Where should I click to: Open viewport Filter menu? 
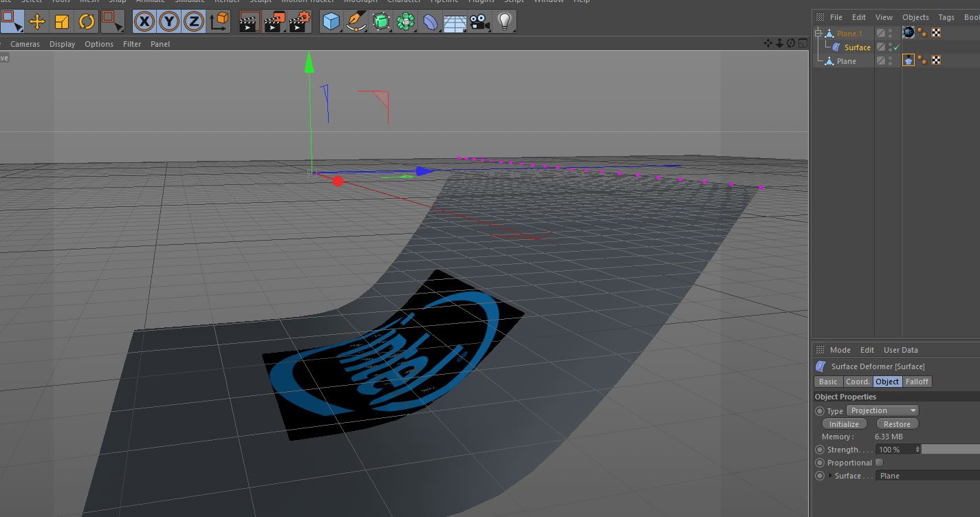pyautogui.click(x=132, y=44)
